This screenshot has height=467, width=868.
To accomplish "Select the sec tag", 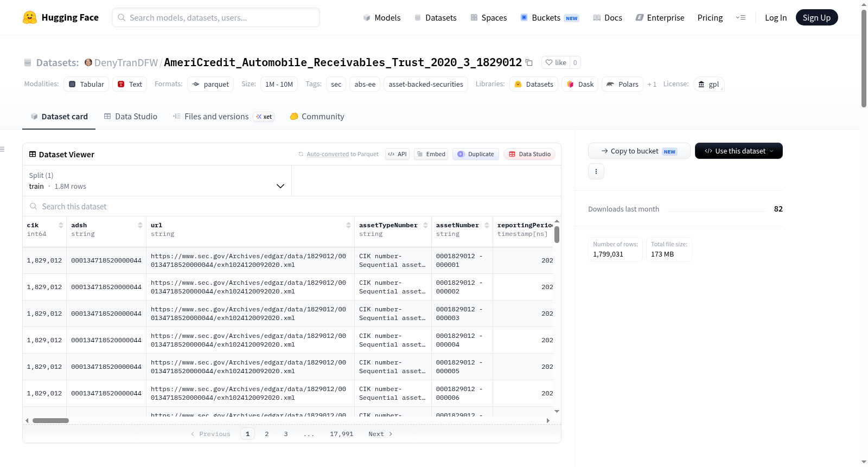I will [336, 84].
